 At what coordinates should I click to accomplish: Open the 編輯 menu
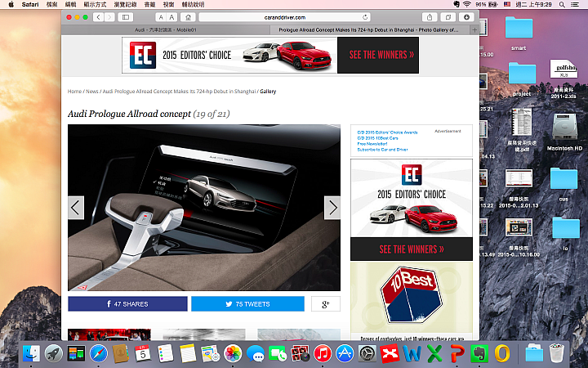coord(70,5)
